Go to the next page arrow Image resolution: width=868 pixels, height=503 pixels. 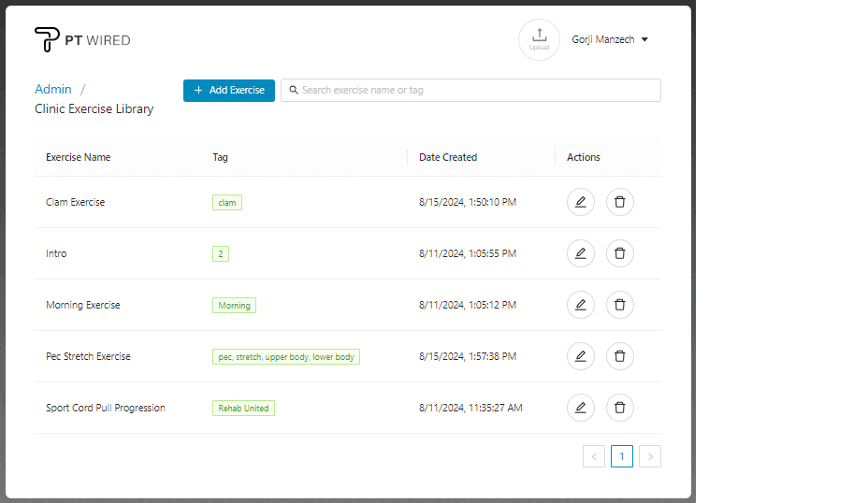650,456
